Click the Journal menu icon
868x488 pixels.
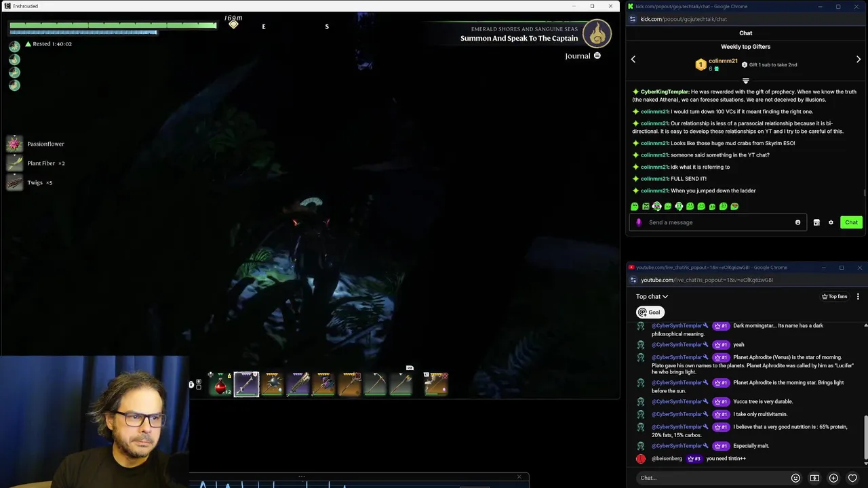click(x=597, y=56)
